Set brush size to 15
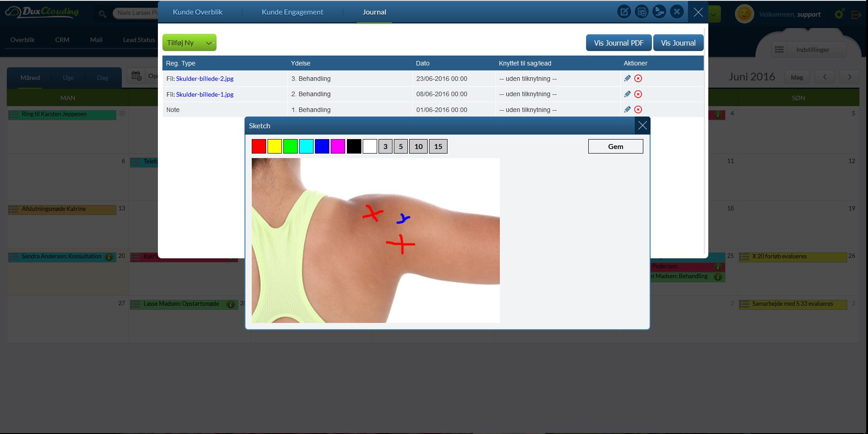This screenshot has height=434, width=868. click(x=438, y=146)
